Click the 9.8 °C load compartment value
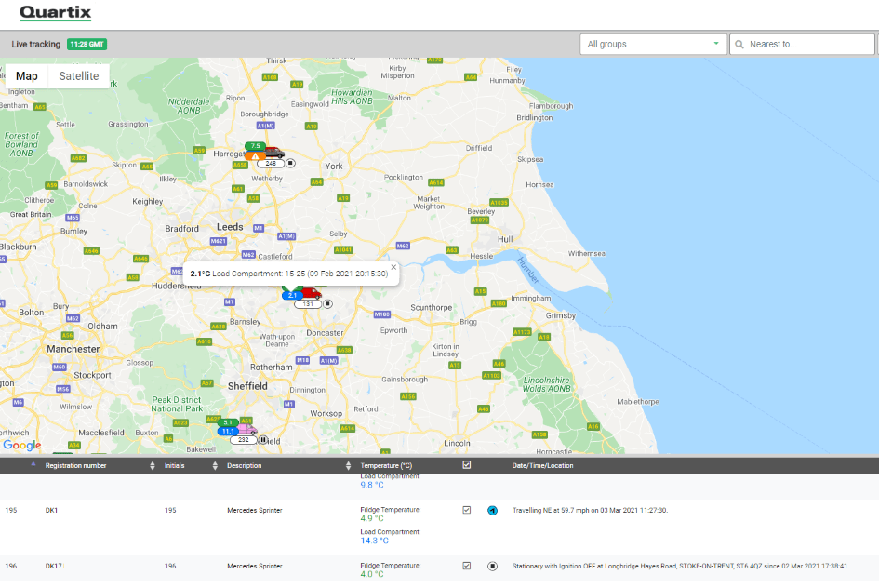The width and height of the screenshot is (879, 588). tap(372, 485)
